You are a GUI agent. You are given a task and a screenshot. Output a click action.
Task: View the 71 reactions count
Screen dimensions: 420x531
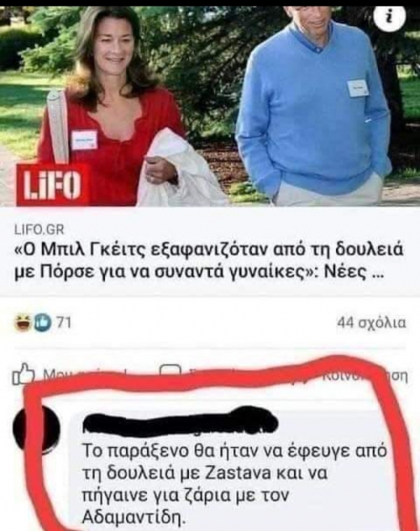point(63,323)
